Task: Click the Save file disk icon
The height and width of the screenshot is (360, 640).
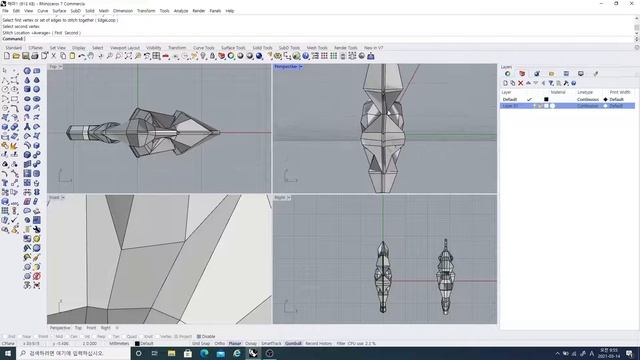Action: (x=25, y=56)
